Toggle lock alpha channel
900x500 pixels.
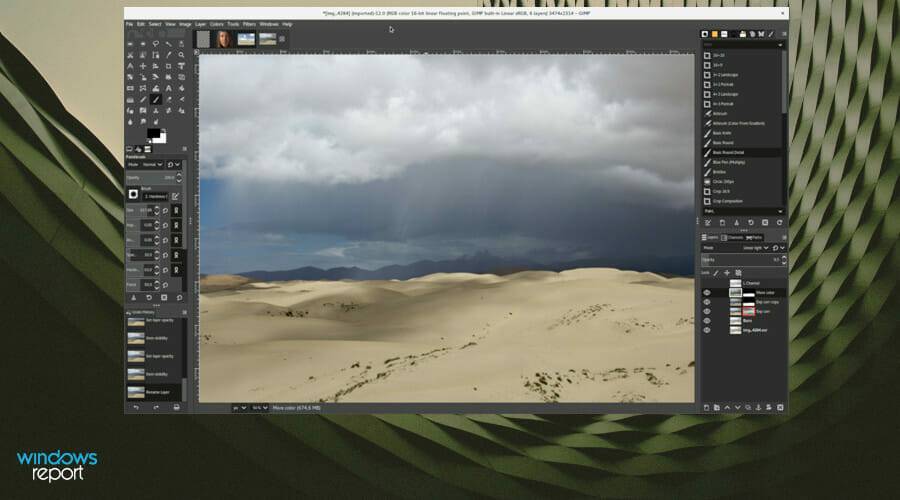(x=738, y=273)
